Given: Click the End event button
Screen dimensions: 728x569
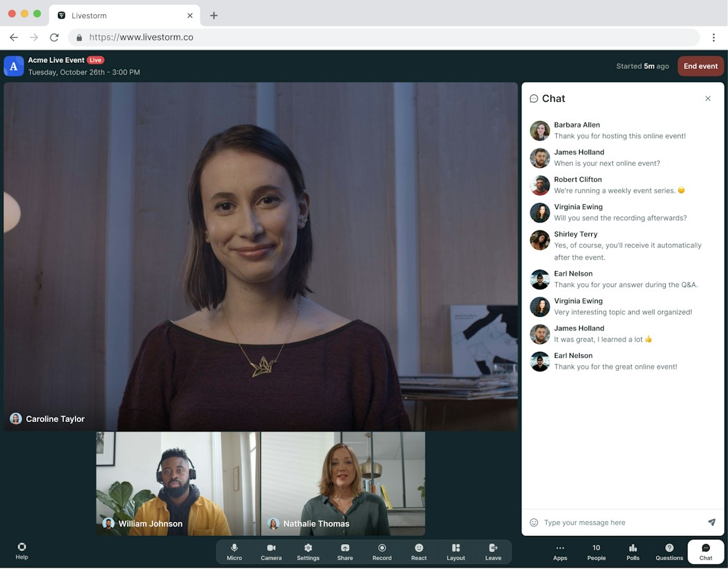Looking at the screenshot, I should tap(700, 66).
